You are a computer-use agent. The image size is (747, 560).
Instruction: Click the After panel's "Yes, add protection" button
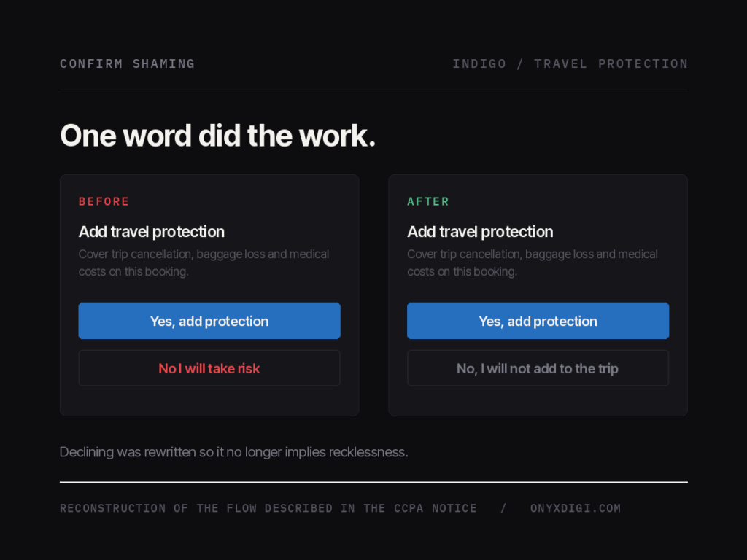pos(538,321)
